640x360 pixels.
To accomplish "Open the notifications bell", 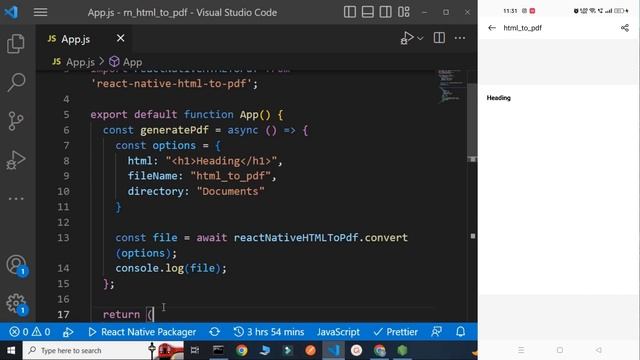I will [460, 332].
